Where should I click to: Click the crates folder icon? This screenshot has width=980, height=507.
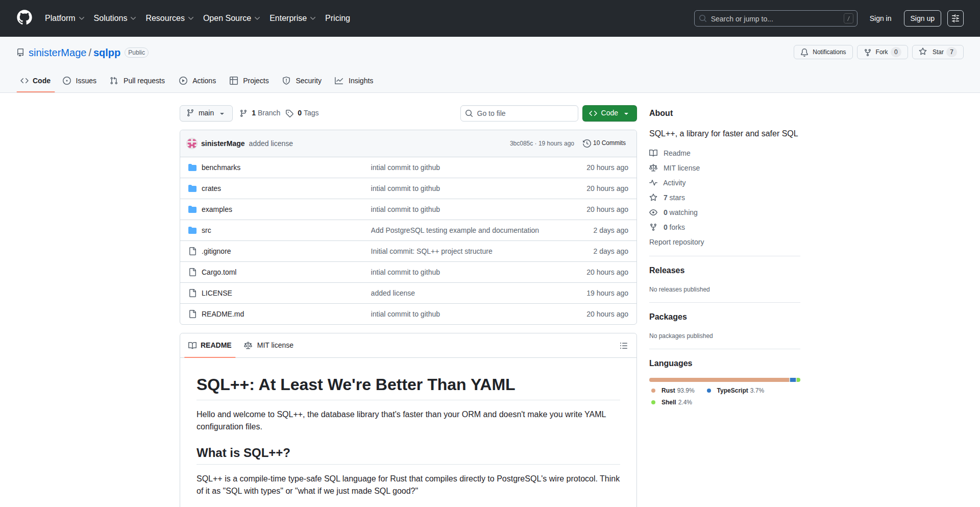click(192, 188)
